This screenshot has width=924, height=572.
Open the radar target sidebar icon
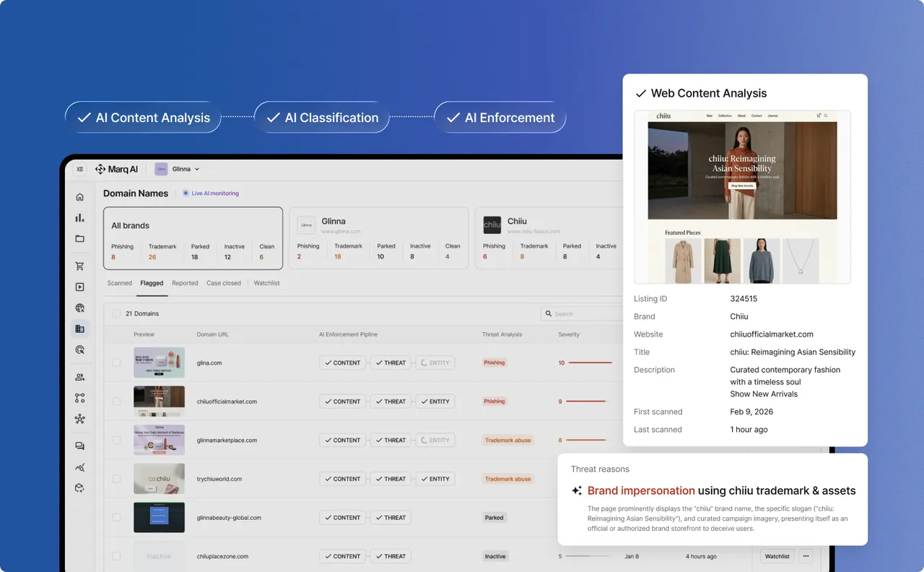[80, 350]
